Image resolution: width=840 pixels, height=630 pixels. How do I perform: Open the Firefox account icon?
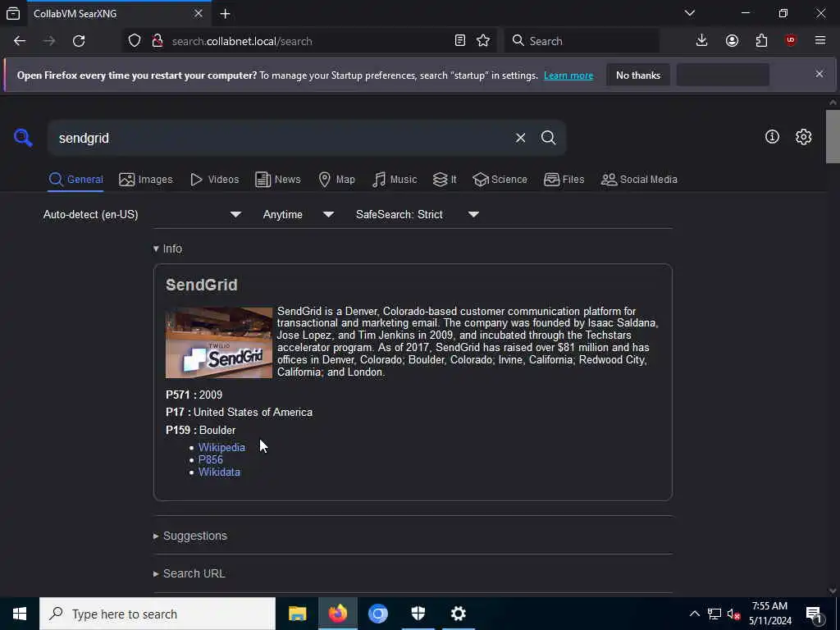pyautogui.click(x=732, y=41)
